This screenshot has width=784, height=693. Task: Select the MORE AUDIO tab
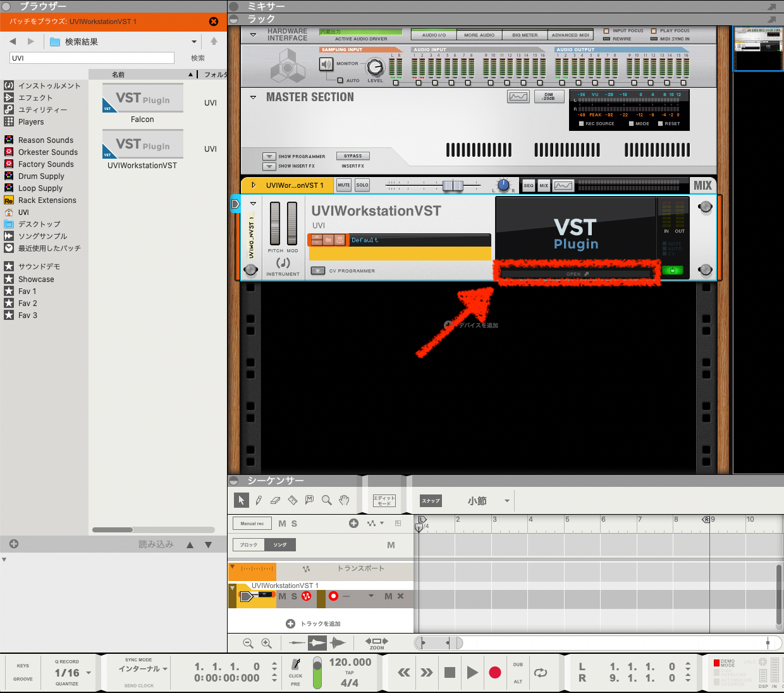479,35
